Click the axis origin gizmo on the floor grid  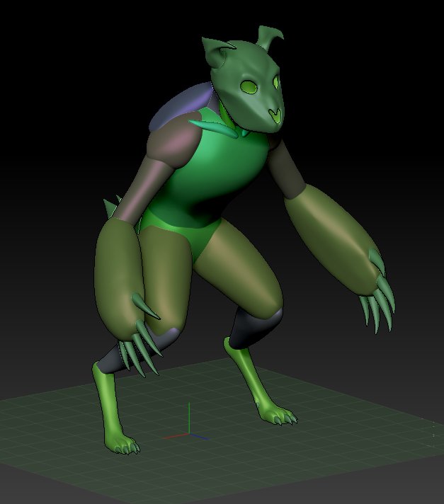pyautogui.click(x=189, y=434)
